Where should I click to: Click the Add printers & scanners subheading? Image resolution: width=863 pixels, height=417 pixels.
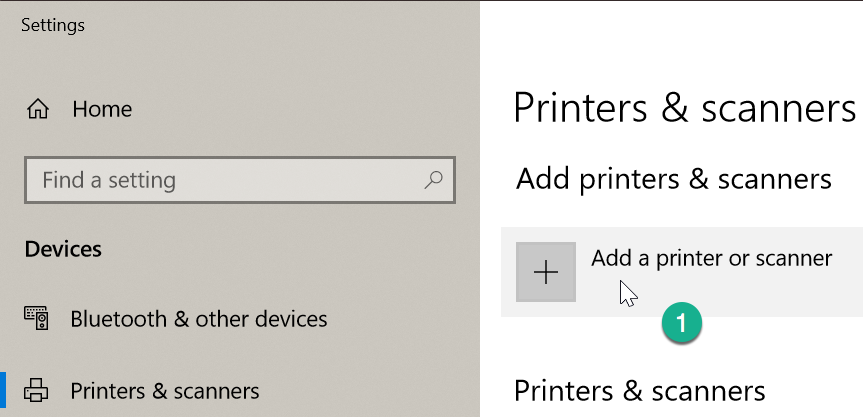tap(674, 179)
